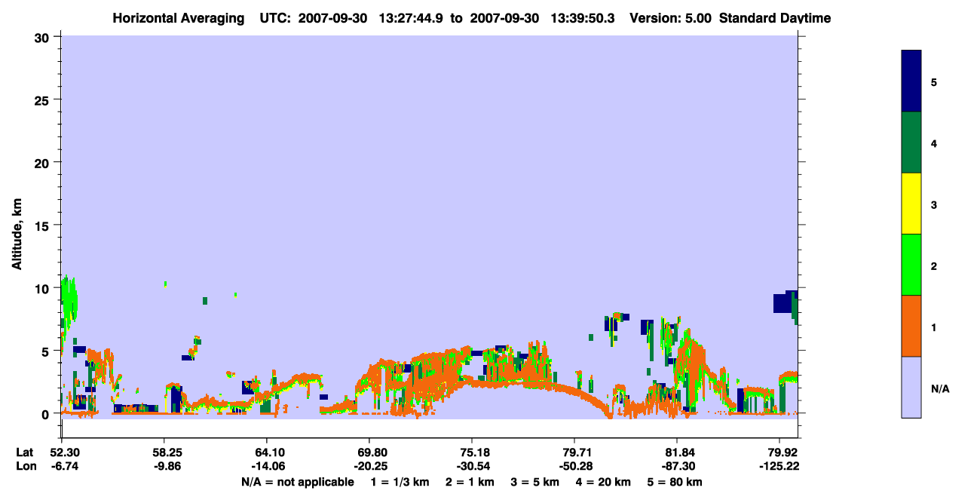Click the green feature near 10 km at plot start
Image resolution: width=980 pixels, height=503 pixels.
click(69, 300)
